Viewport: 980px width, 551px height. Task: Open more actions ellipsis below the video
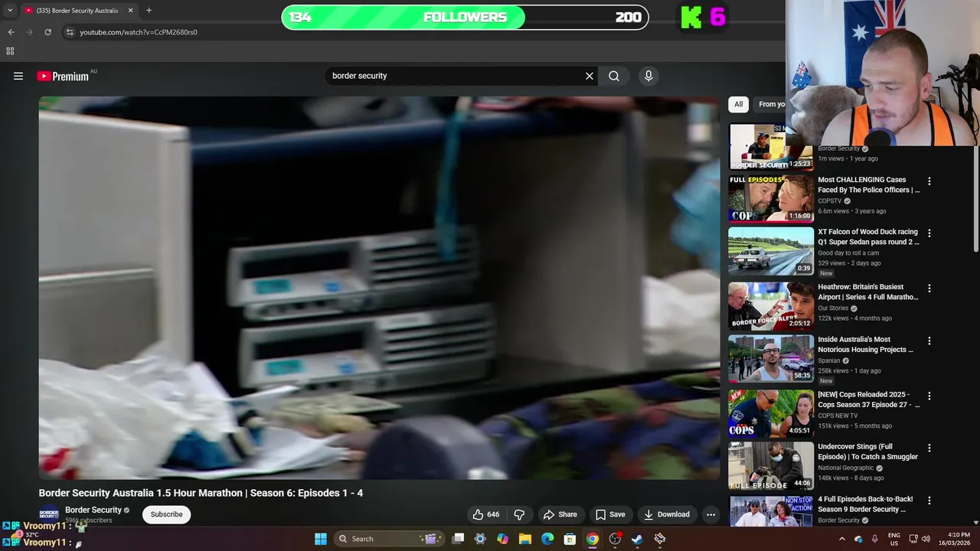click(x=710, y=514)
